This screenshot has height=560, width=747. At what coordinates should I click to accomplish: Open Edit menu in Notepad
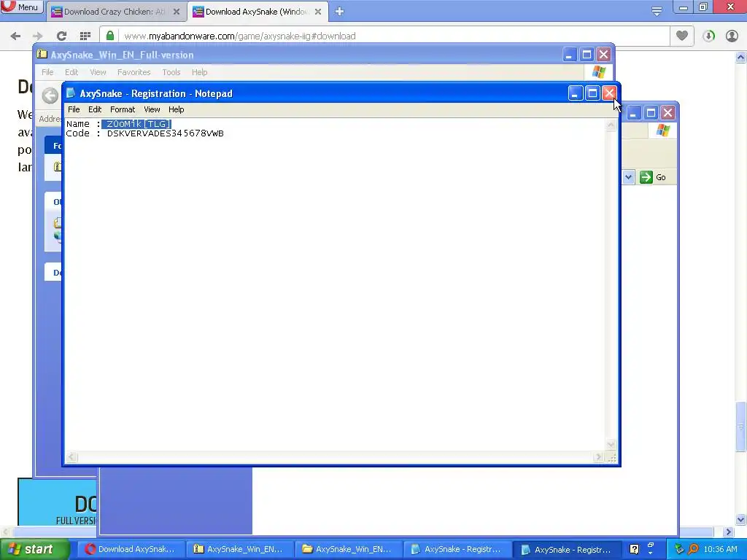pyautogui.click(x=95, y=109)
